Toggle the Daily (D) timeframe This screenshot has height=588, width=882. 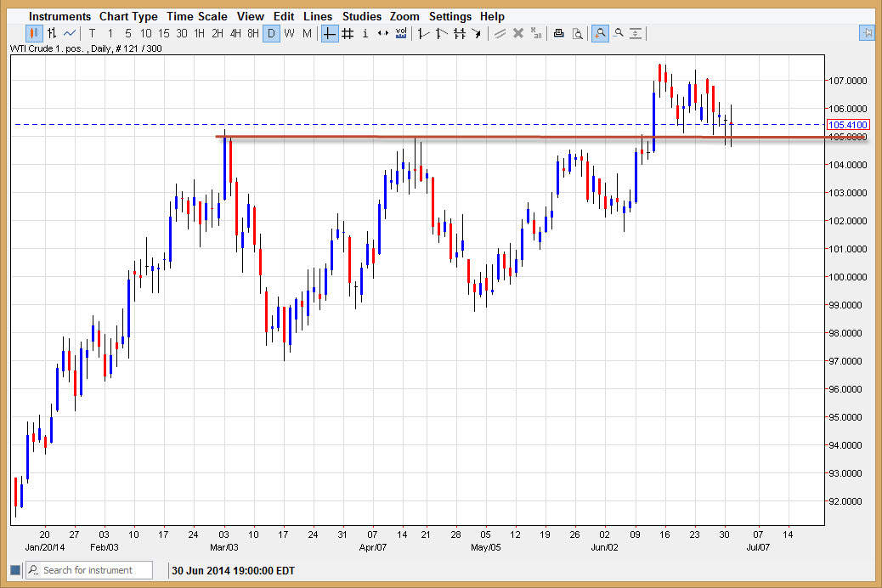(271, 33)
